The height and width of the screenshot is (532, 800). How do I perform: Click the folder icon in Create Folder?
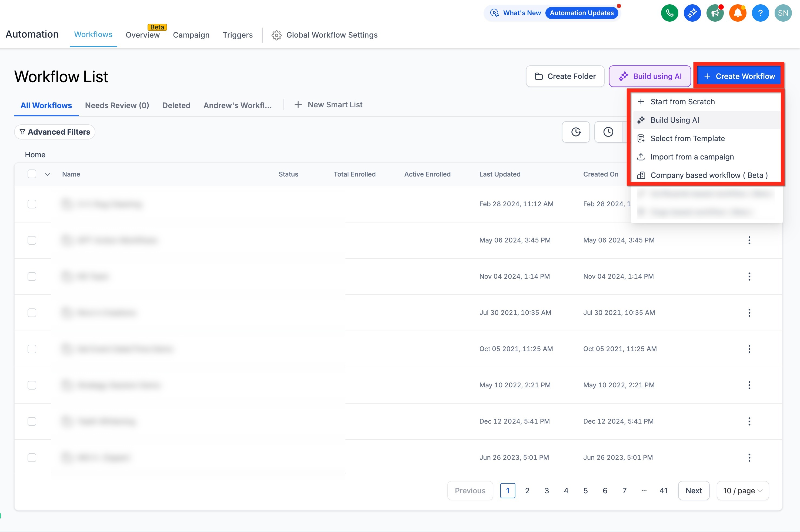(539, 76)
